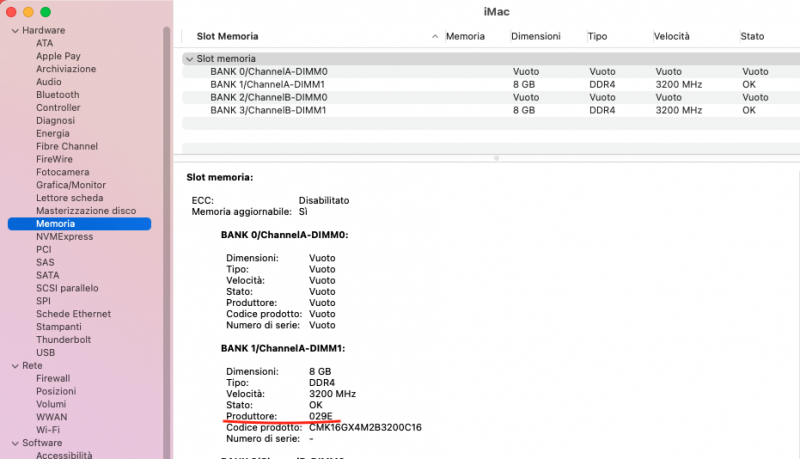Click the 3200 MHz Velocità detail value
The image size is (800, 459).
[332, 394]
